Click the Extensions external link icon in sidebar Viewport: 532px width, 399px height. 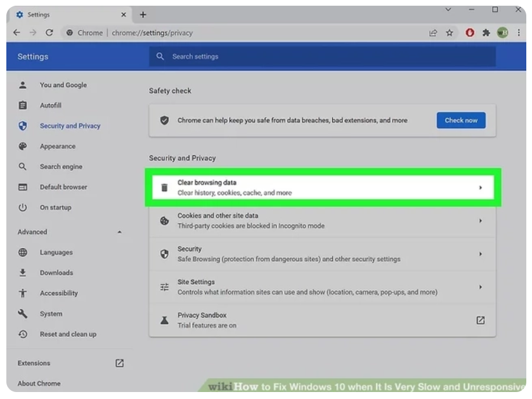point(119,363)
